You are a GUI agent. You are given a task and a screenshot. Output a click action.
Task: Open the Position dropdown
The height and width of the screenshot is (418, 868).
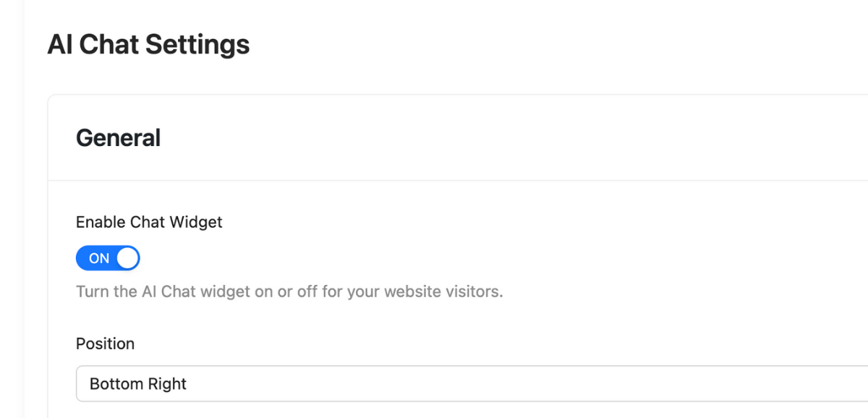tap(472, 383)
